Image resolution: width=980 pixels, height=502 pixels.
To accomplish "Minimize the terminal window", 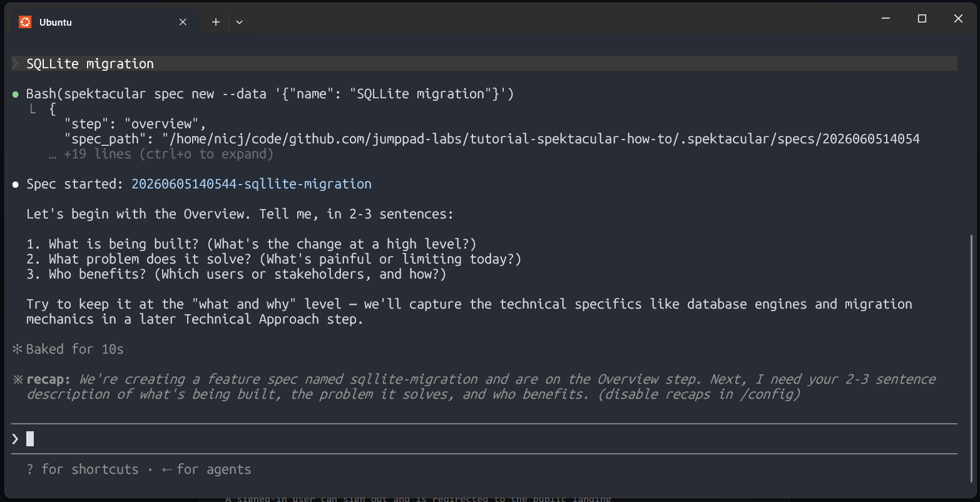I will [886, 19].
